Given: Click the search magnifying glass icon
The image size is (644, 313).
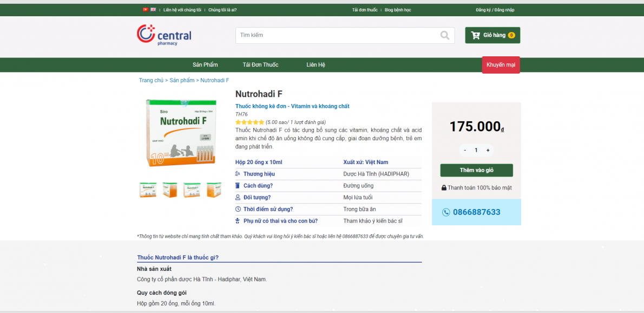Looking at the screenshot, I should click(x=445, y=35).
